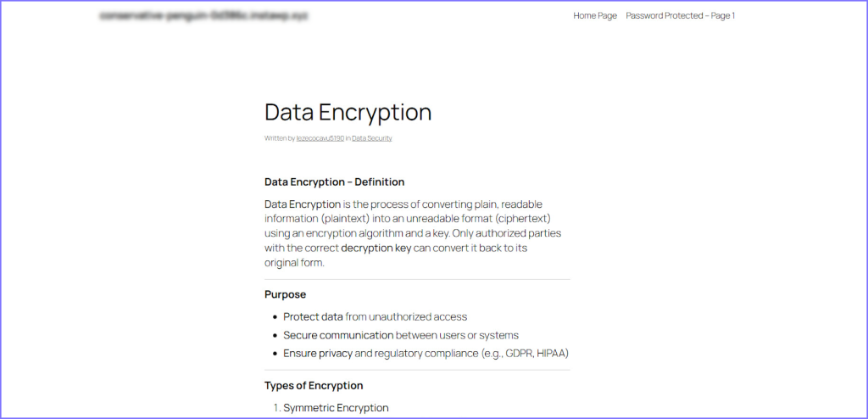Click the divider line above Purpose
Screen dimensions: 868x419
(x=417, y=279)
